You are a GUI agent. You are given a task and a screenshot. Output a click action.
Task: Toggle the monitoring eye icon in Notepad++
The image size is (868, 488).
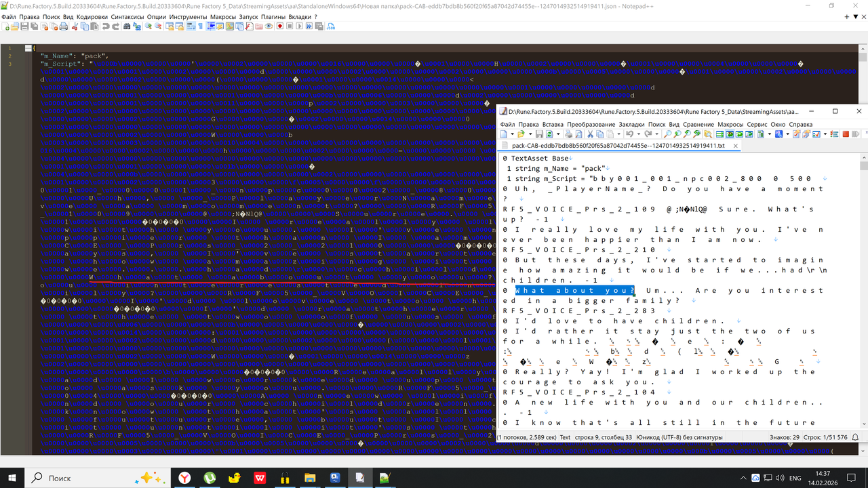click(269, 26)
